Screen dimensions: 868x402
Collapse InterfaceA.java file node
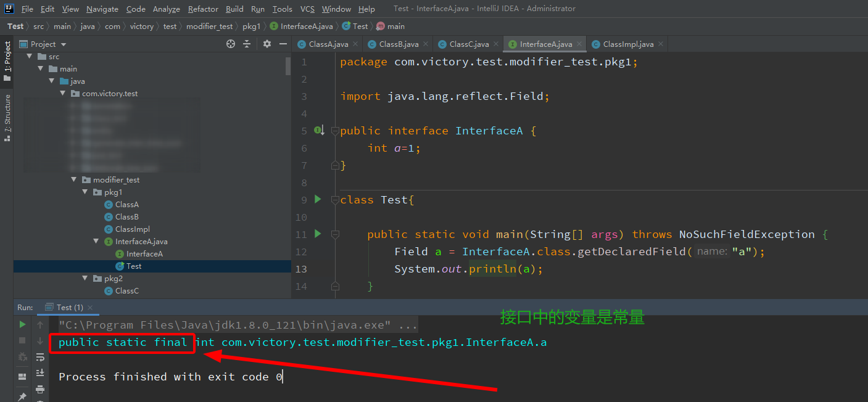(96, 241)
